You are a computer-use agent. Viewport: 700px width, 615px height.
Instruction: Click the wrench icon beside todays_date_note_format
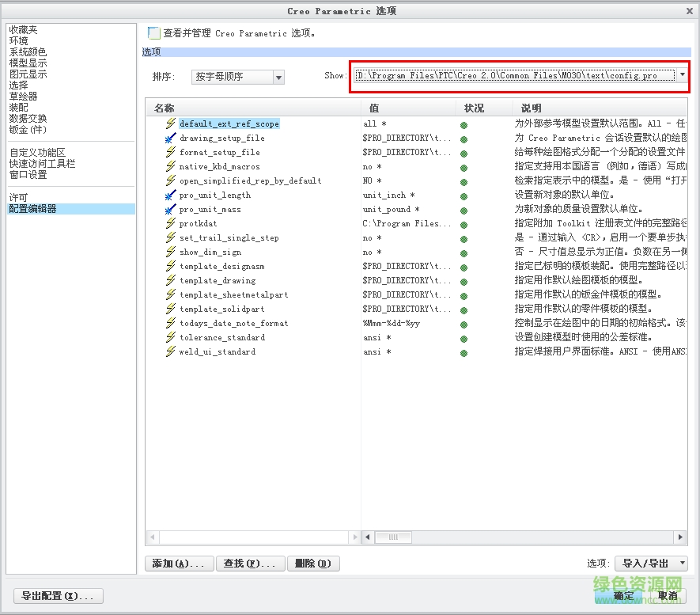click(x=171, y=324)
